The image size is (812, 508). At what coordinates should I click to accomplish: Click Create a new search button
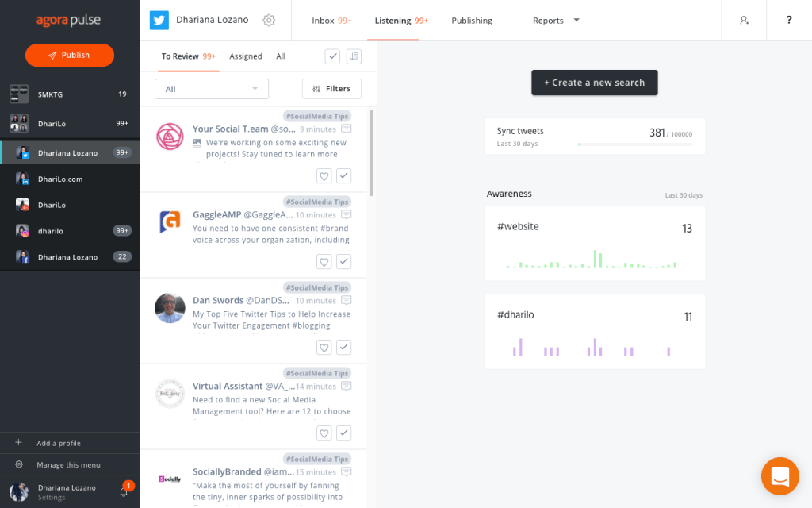[x=595, y=83]
